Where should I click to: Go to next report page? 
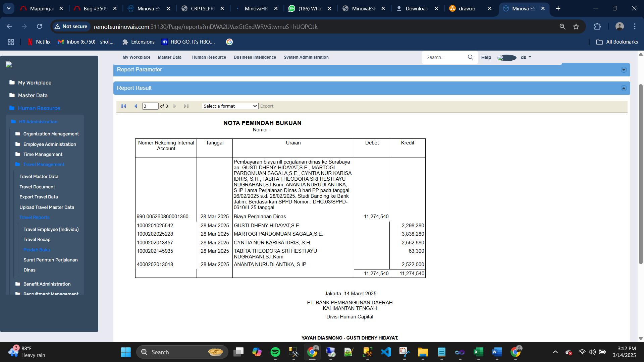(x=175, y=106)
